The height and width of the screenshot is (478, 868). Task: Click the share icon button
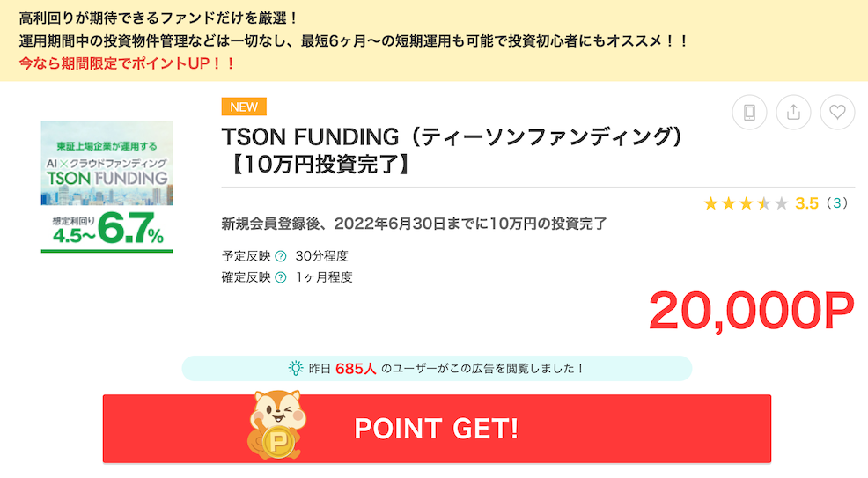793,112
